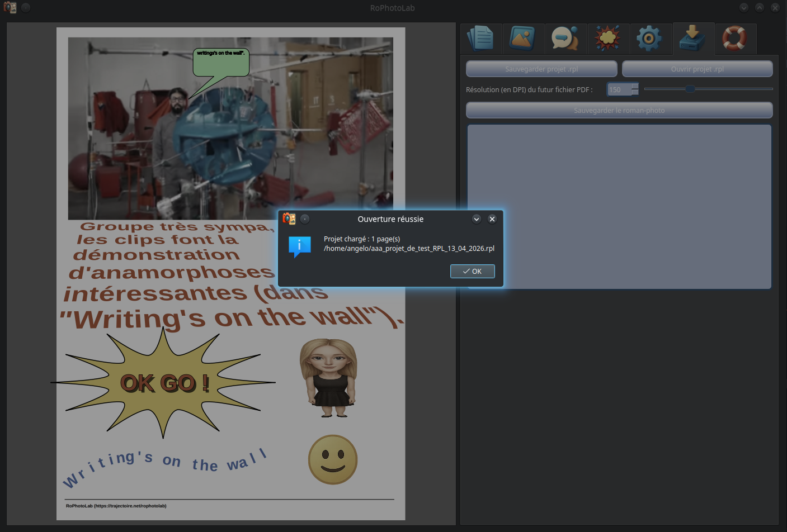Viewport: 787px width, 532px height.
Task: Open the pages tab with stacked documents icon
Action: (480, 39)
